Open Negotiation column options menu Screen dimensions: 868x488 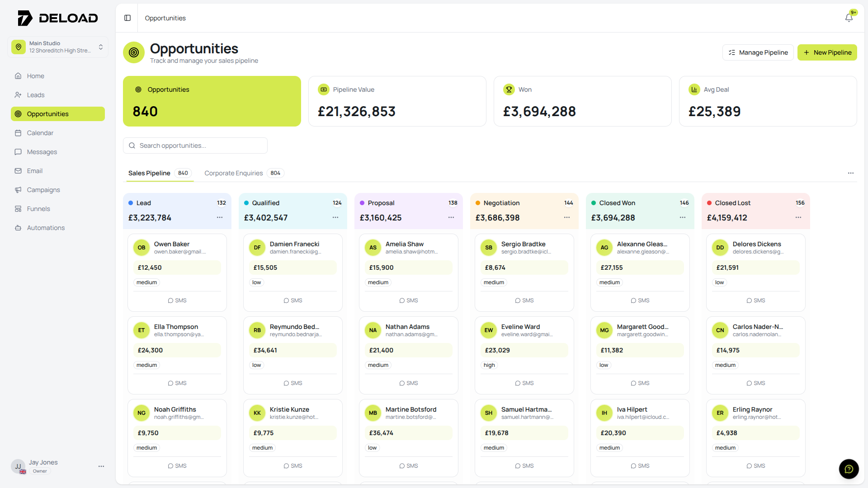(x=567, y=217)
